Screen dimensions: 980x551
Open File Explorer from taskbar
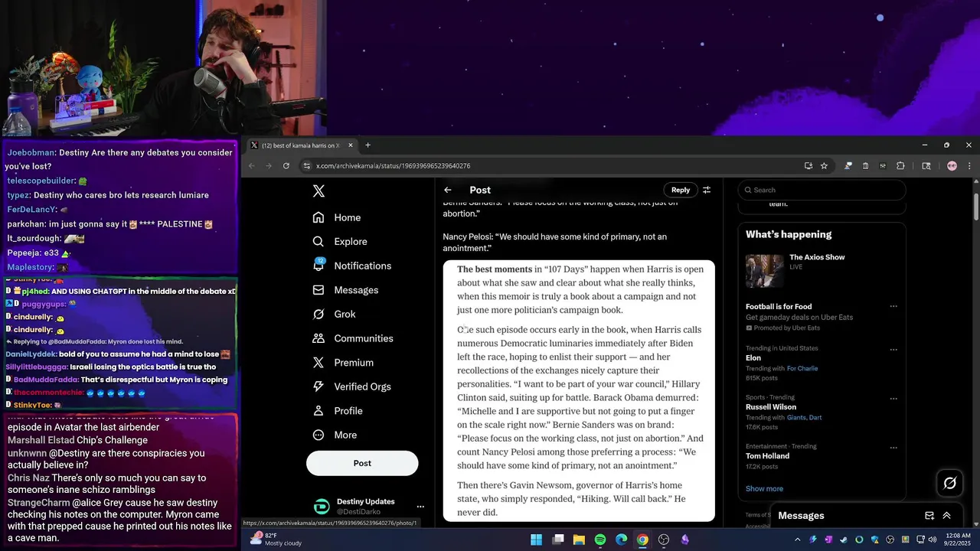[x=579, y=540]
